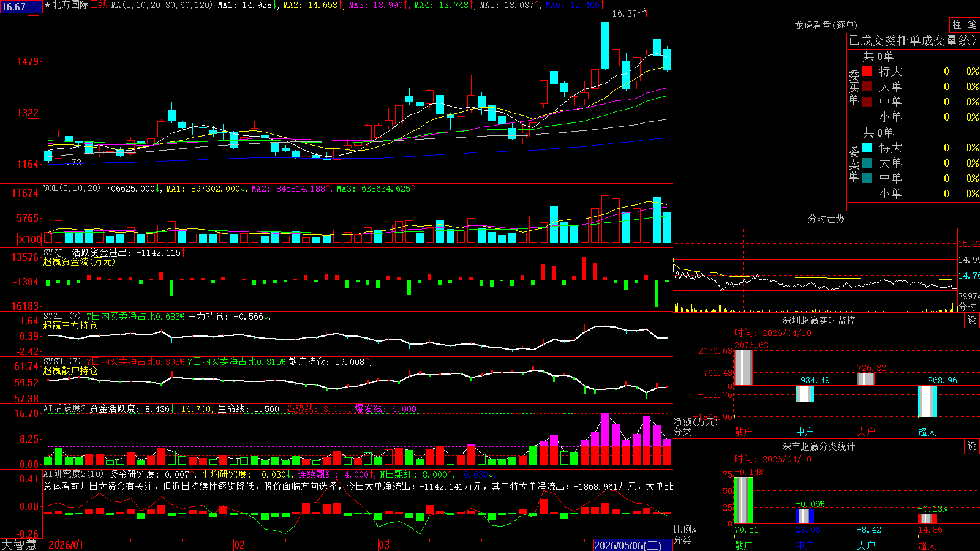The height and width of the screenshot is (551, 980).
Task: Click the 已成交委托单成交量统计 header
Action: click(914, 40)
